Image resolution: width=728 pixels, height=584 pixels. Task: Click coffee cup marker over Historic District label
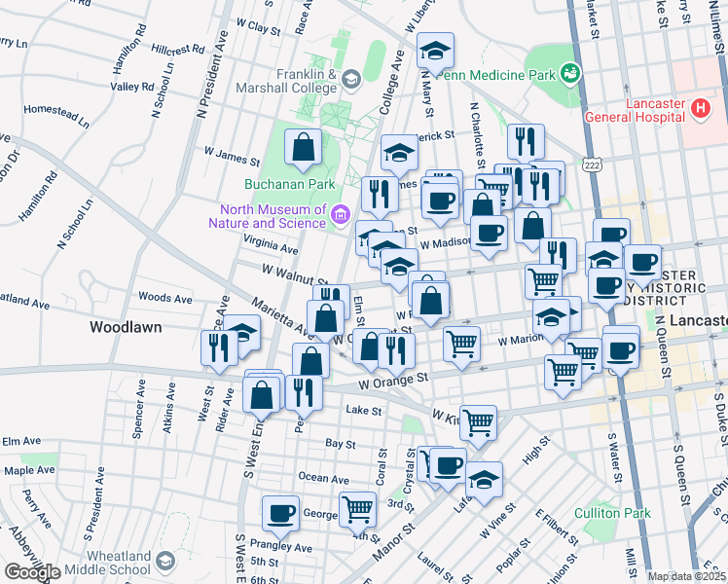pyautogui.click(x=606, y=286)
